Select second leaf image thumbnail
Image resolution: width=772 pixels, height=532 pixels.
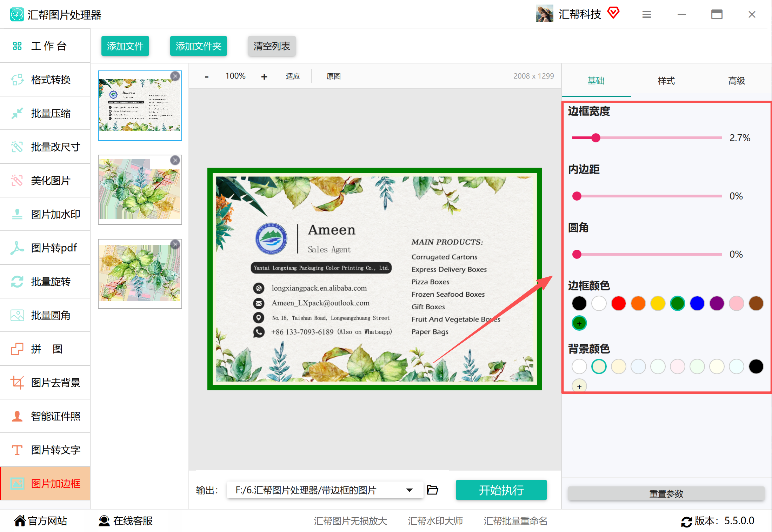point(140,190)
